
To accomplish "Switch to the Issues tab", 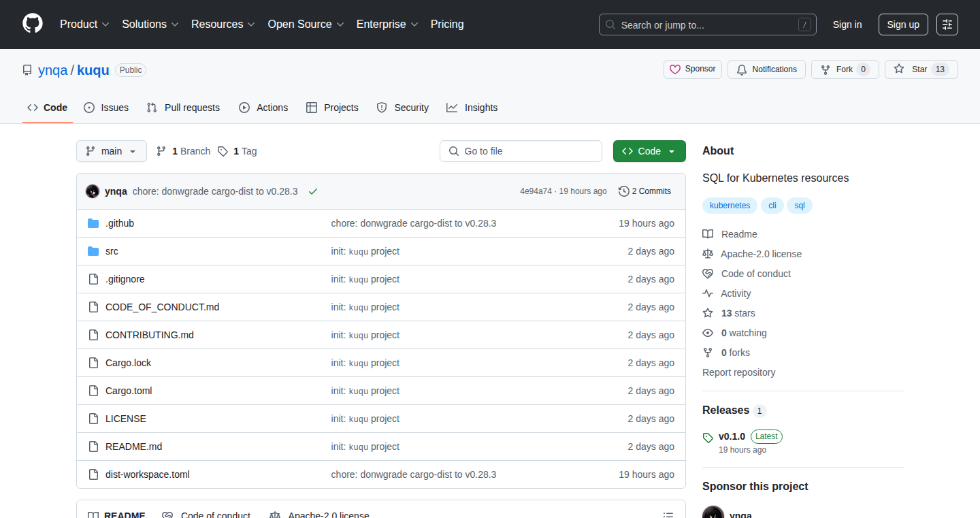I will [x=106, y=108].
